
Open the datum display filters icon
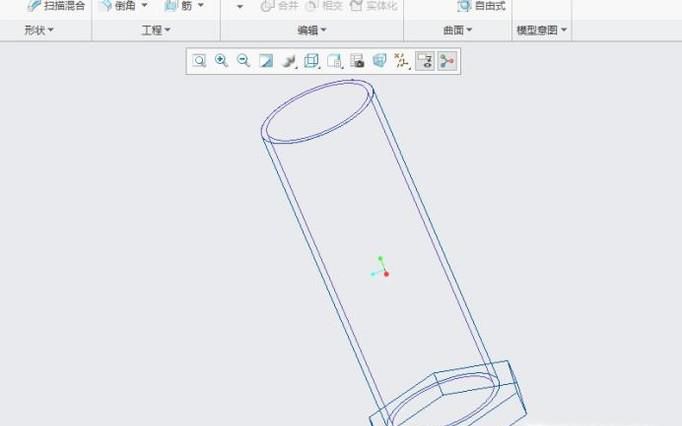(x=402, y=61)
